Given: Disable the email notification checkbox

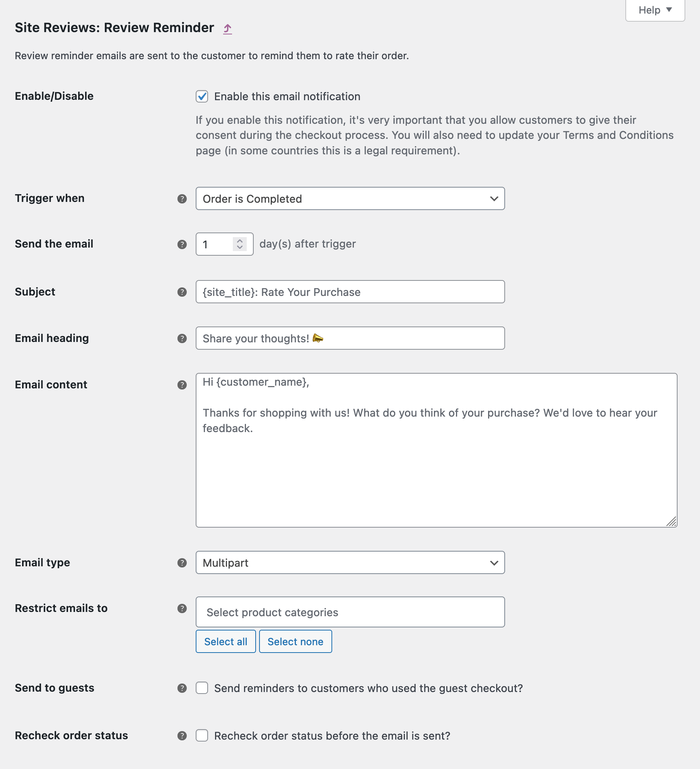Looking at the screenshot, I should pos(202,96).
